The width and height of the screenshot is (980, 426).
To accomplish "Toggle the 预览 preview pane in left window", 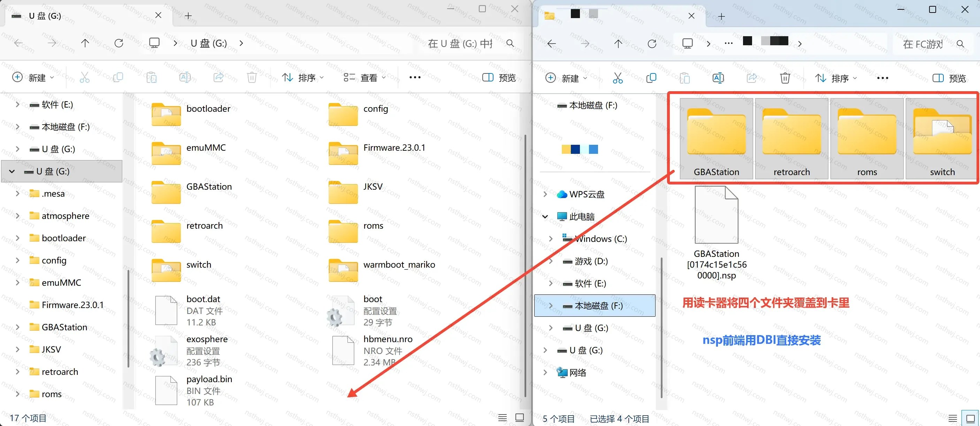I will pos(499,78).
